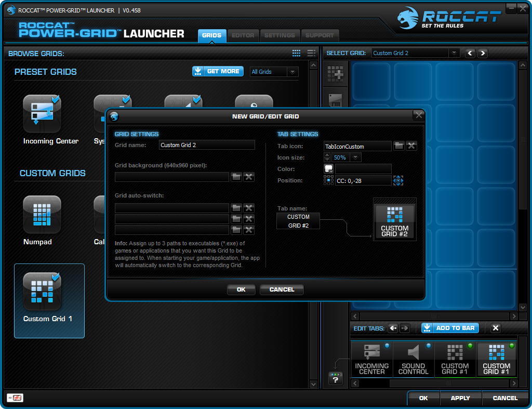Move the tab right in Edit Tabs
This screenshot has height=409, width=532.
coord(404,328)
